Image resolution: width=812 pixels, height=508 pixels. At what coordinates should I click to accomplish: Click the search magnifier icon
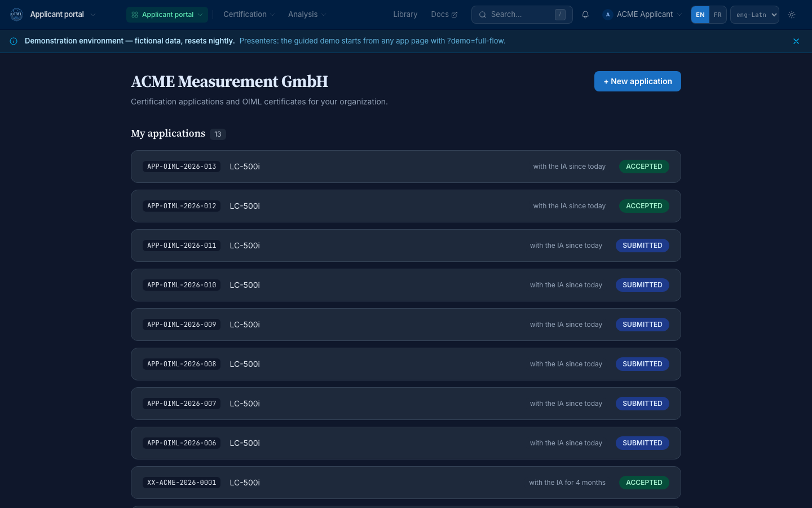(x=483, y=15)
